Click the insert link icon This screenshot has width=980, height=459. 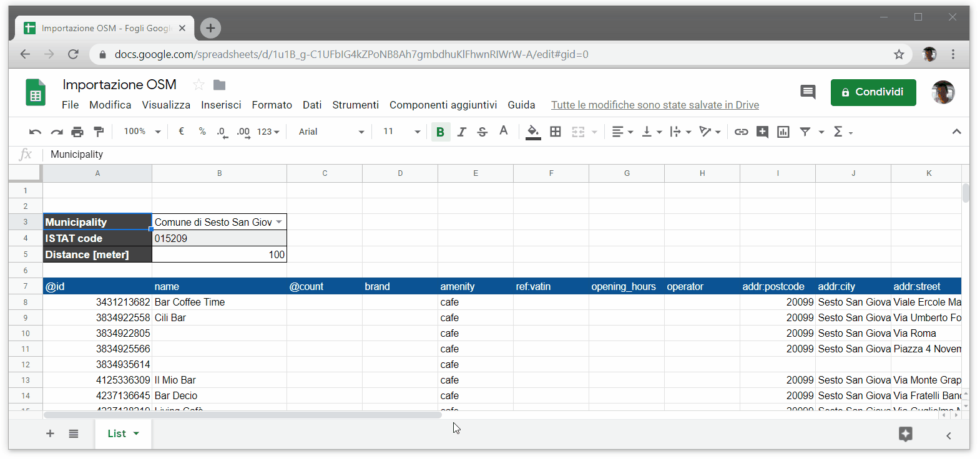[x=741, y=132]
